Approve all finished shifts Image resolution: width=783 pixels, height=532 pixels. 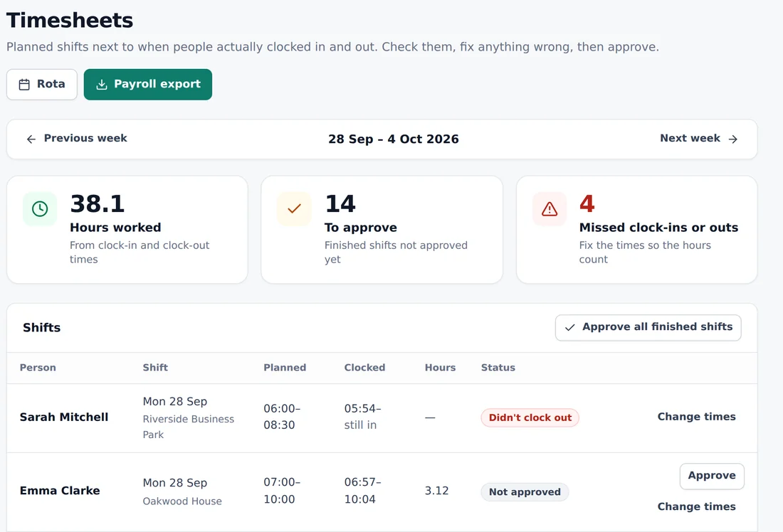click(x=648, y=327)
